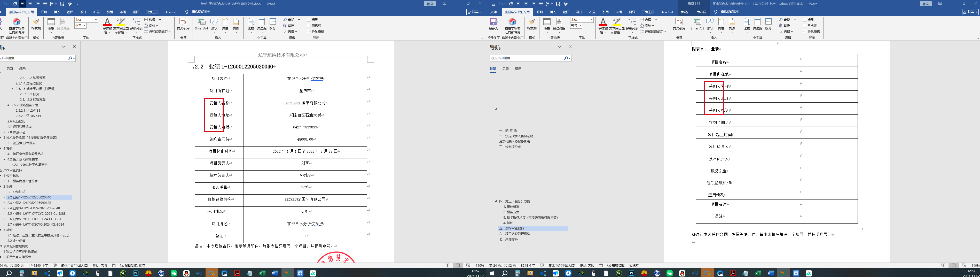The width and height of the screenshot is (980, 277).
Task: Open 审阅 review tab in left window
Action: (123, 12)
